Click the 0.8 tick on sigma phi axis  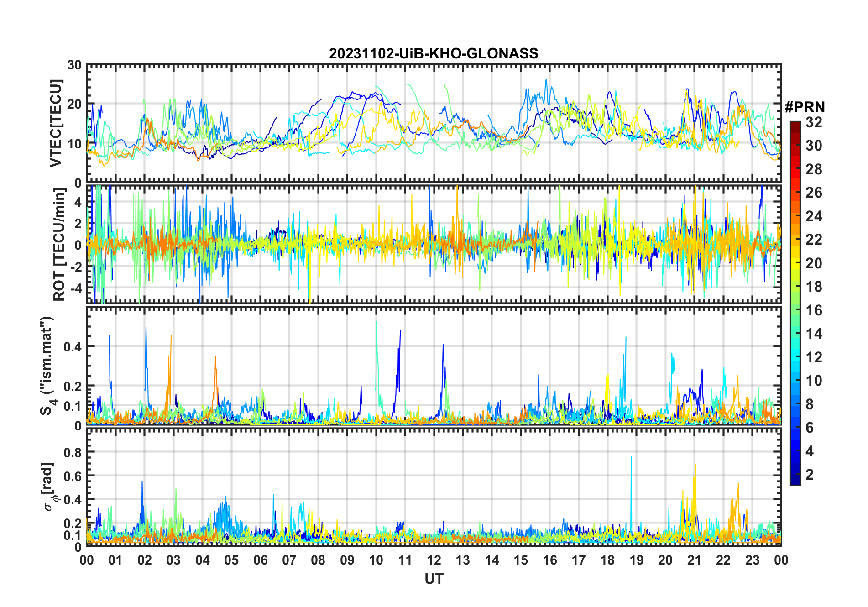73,452
